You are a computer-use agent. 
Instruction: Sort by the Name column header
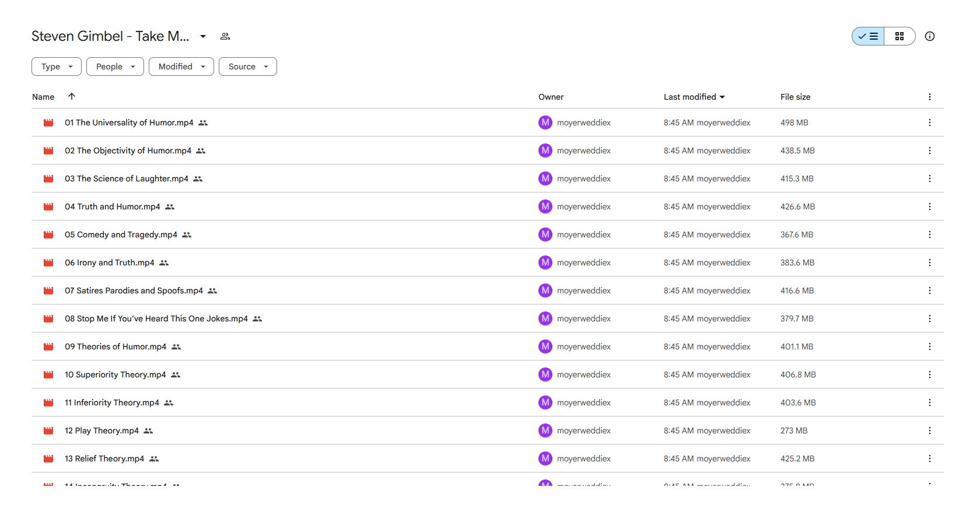43,97
